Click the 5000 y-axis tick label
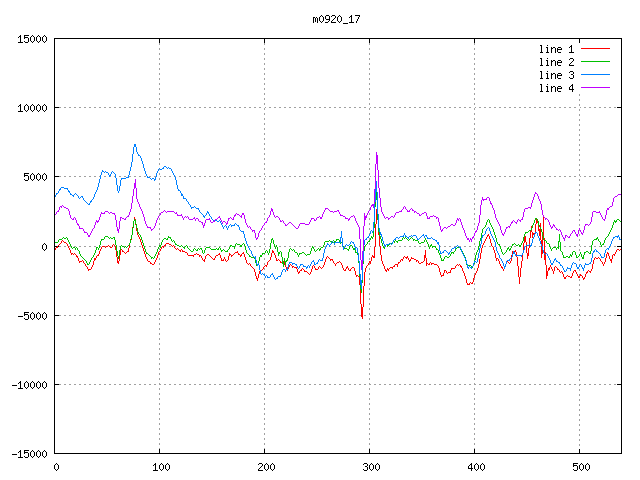The width and height of the screenshot is (640, 480). (34, 177)
